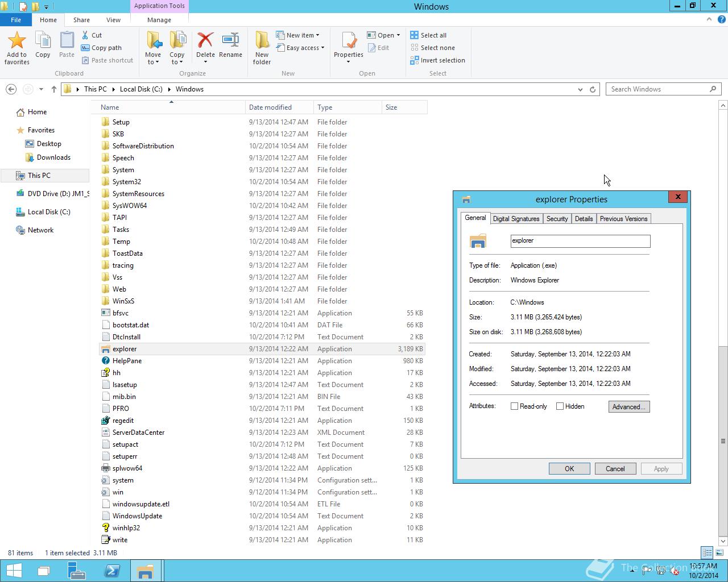Click Invert selection in ribbon
The image size is (728, 582).
click(x=438, y=60)
